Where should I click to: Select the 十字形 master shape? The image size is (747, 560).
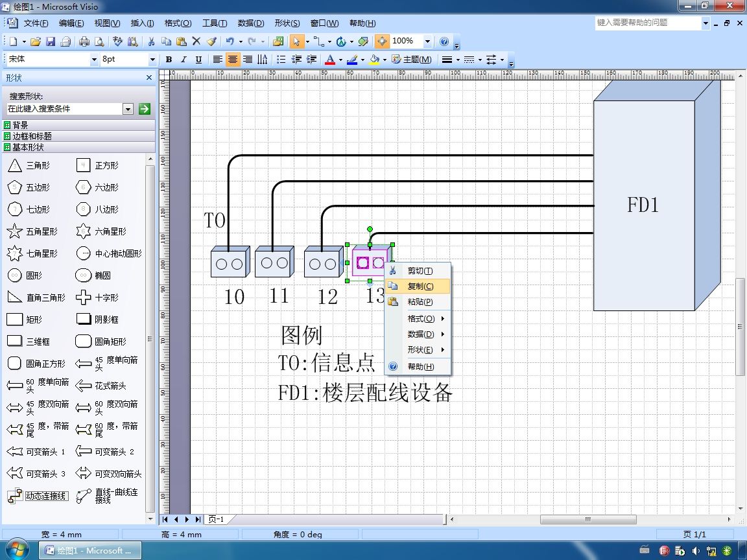[x=97, y=297]
